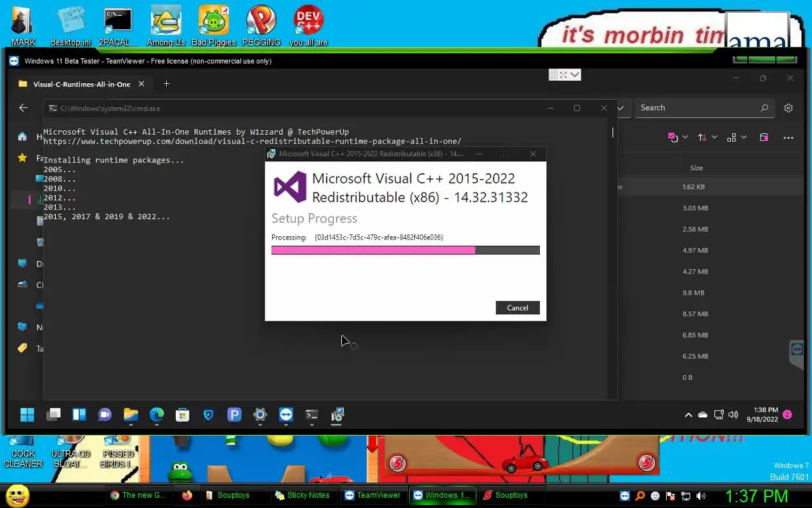Open Chat app on the remote taskbar
The width and height of the screenshot is (812, 508).
[x=105, y=415]
